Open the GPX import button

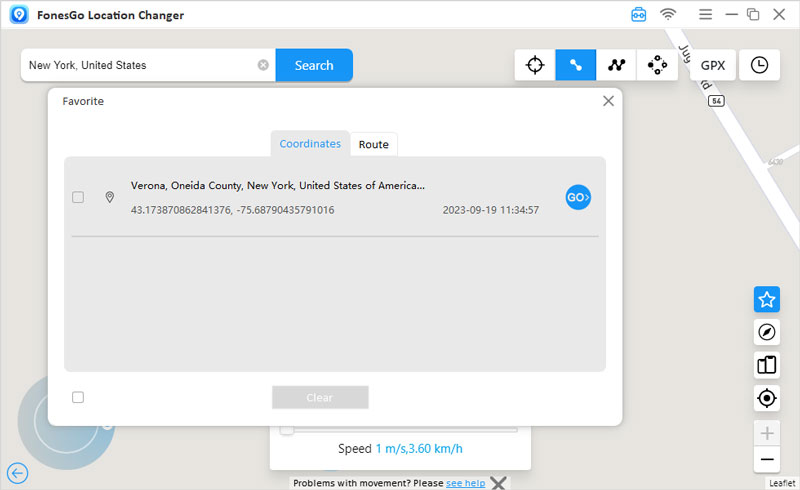[713, 65]
